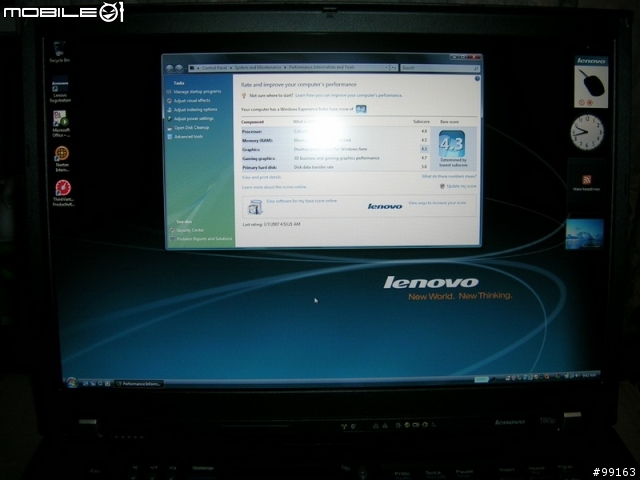Open Adjust visual effects task
This screenshot has height=480, width=640.
coord(192,100)
